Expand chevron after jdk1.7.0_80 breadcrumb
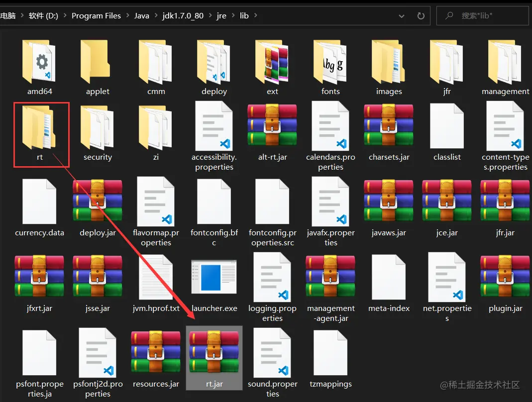532x402 pixels. point(211,15)
